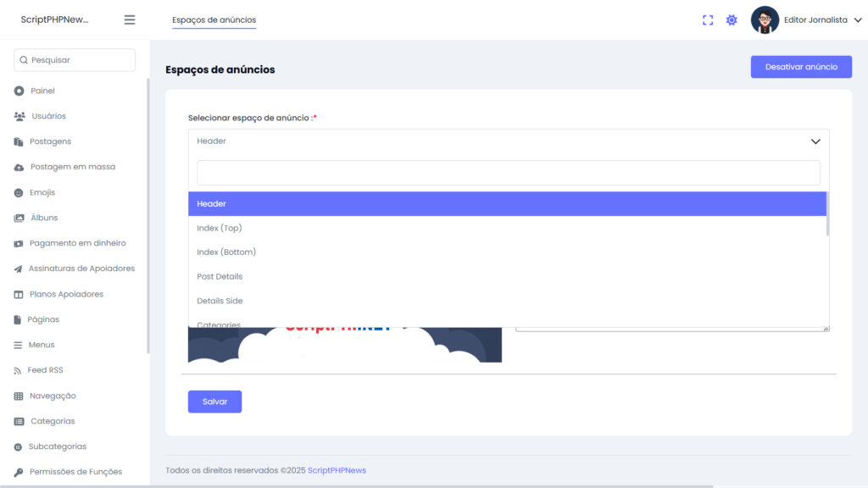Image resolution: width=868 pixels, height=488 pixels.
Task: Click the Emojis smiley icon
Action: [x=19, y=192]
